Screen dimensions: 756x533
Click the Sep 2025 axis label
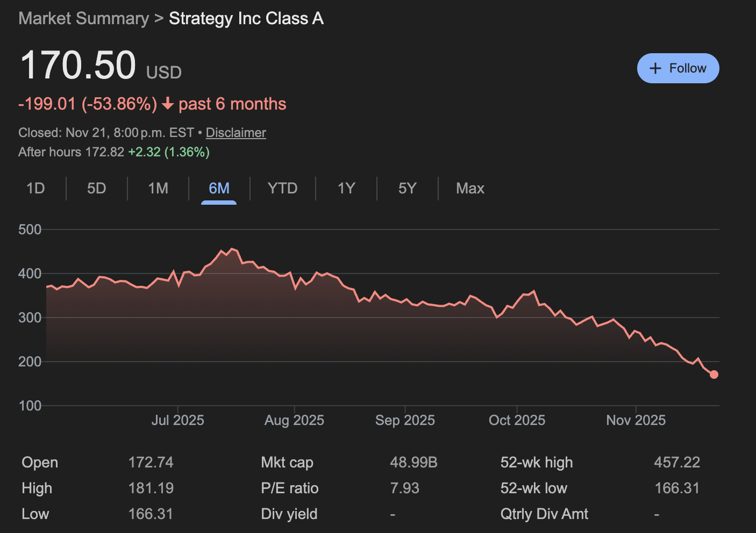(405, 420)
